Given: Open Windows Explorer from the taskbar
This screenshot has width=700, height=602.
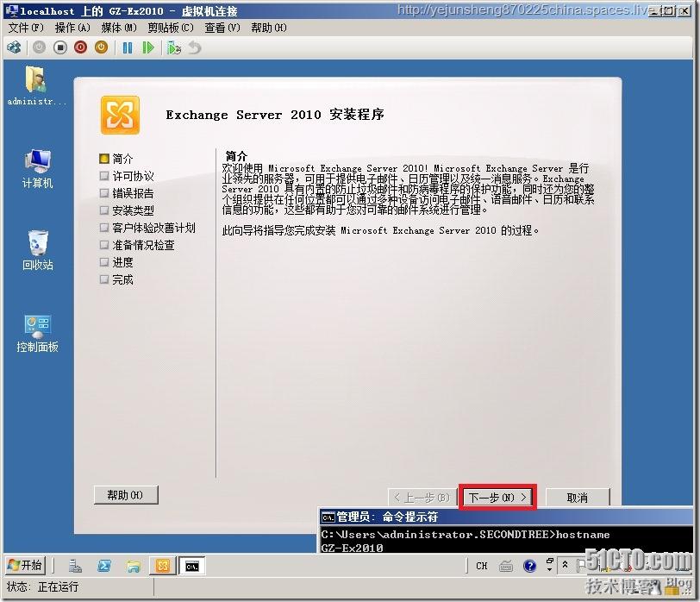Looking at the screenshot, I should click(134, 566).
